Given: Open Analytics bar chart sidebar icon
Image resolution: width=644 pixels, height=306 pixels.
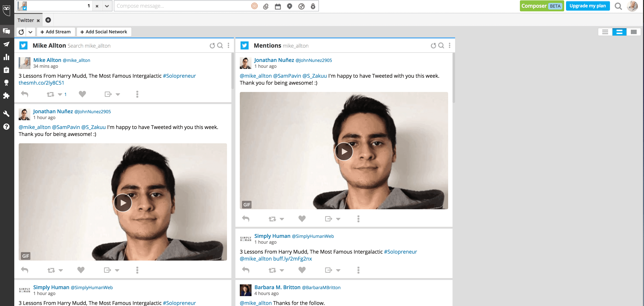Looking at the screenshot, I should tap(7, 57).
